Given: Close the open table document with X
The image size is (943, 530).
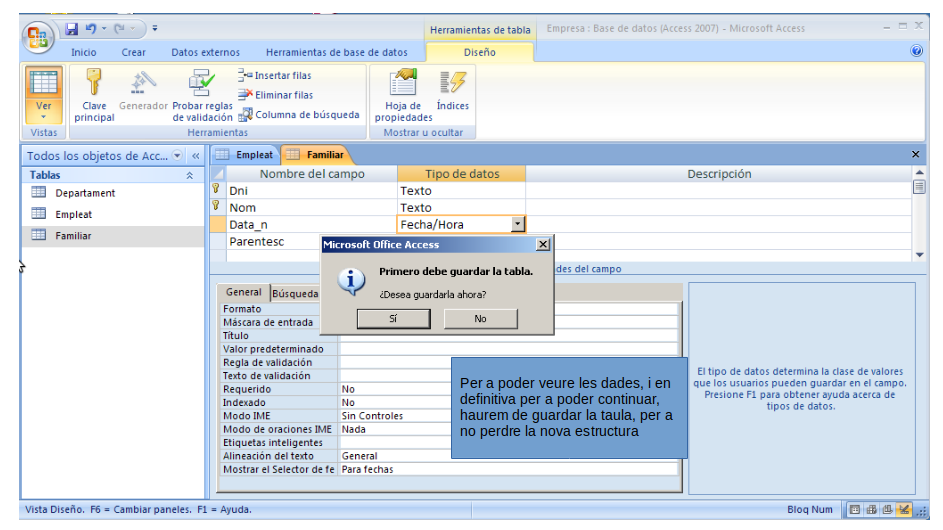Looking at the screenshot, I should (915, 155).
